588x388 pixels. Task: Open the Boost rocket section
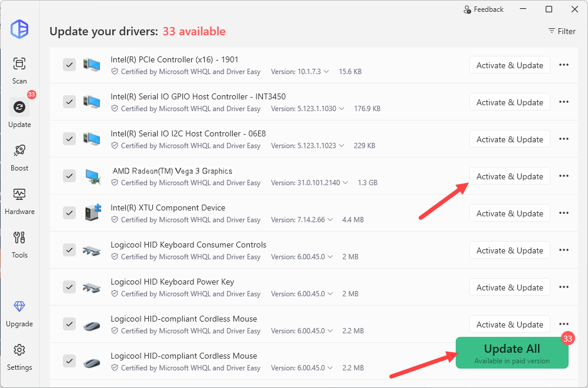19,157
